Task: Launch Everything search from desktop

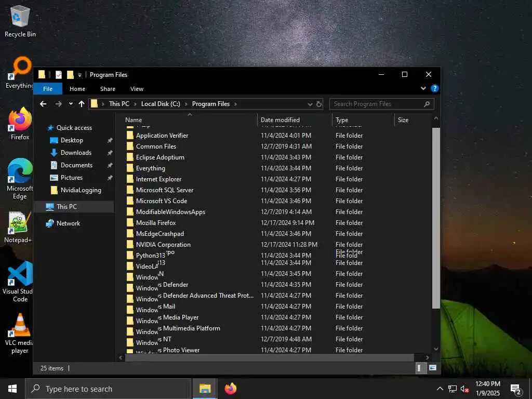Action: (19, 73)
